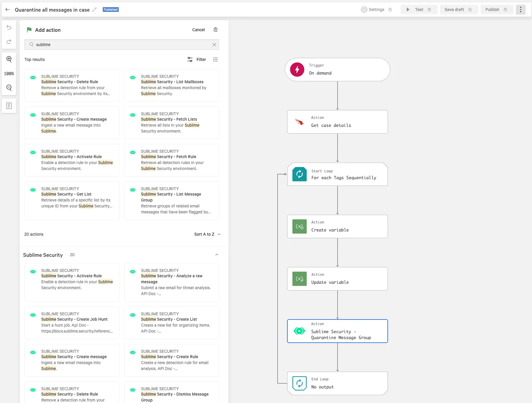This screenshot has height=403, width=532.
Task: Click the Trigger lightning bolt icon
Action: point(297,70)
